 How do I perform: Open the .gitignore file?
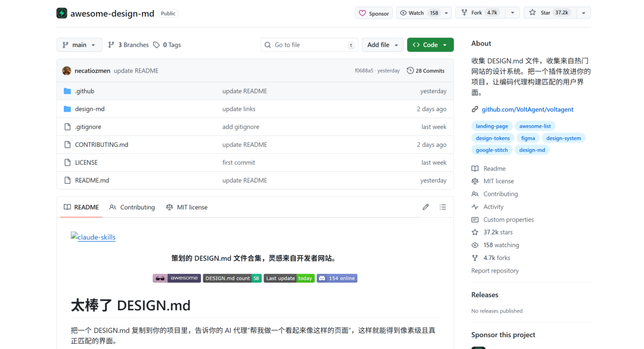pyautogui.click(x=88, y=127)
